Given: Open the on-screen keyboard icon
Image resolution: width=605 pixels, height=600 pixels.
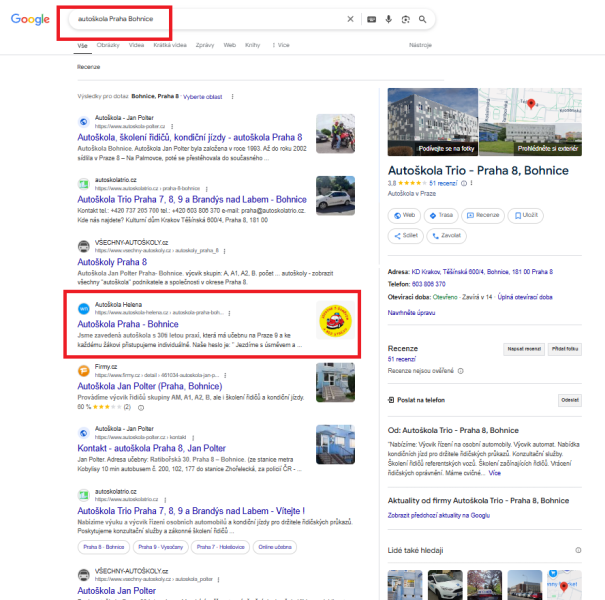Looking at the screenshot, I should point(371,19).
